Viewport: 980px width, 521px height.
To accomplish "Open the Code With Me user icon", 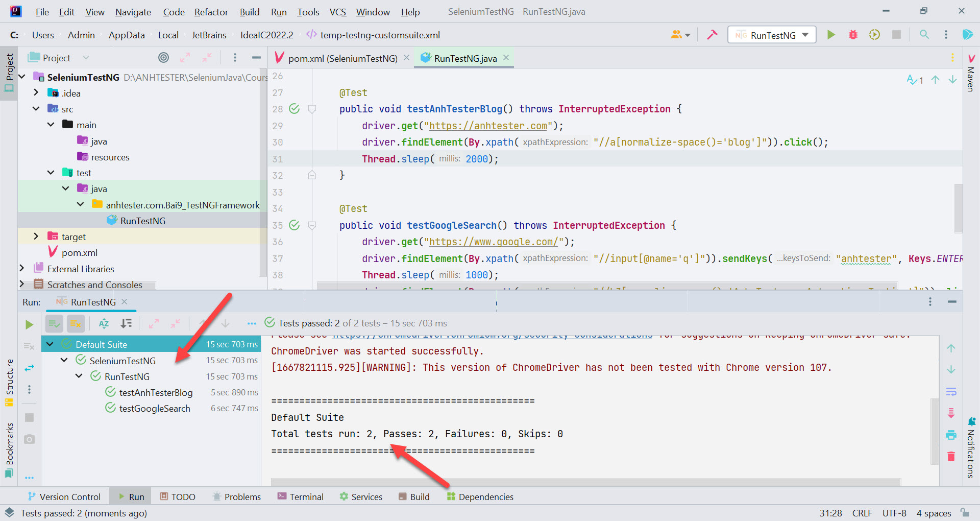I will point(680,35).
